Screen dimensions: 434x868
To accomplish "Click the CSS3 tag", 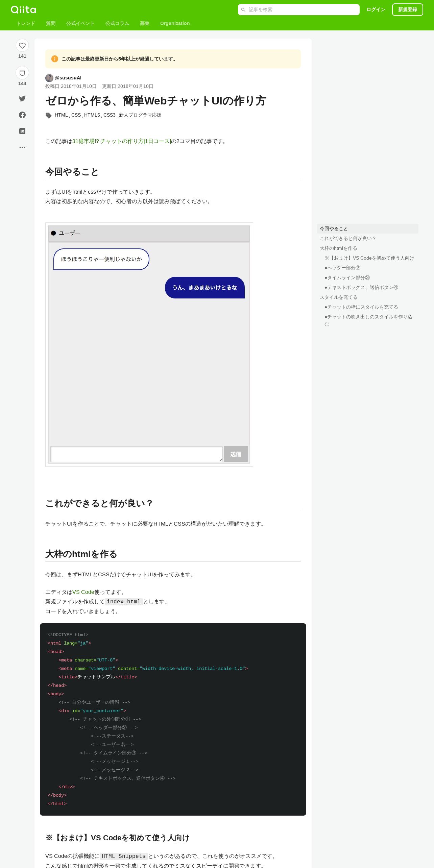I will (110, 115).
